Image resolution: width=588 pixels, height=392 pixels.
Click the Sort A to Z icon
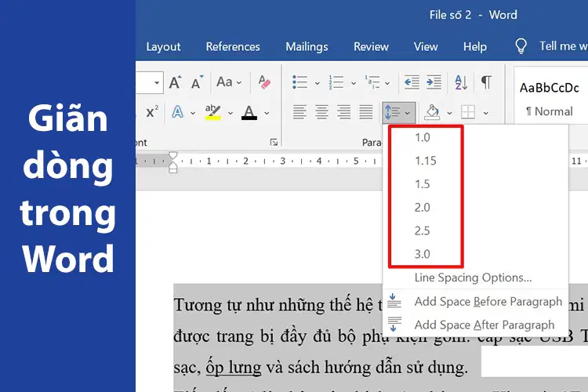point(461,82)
